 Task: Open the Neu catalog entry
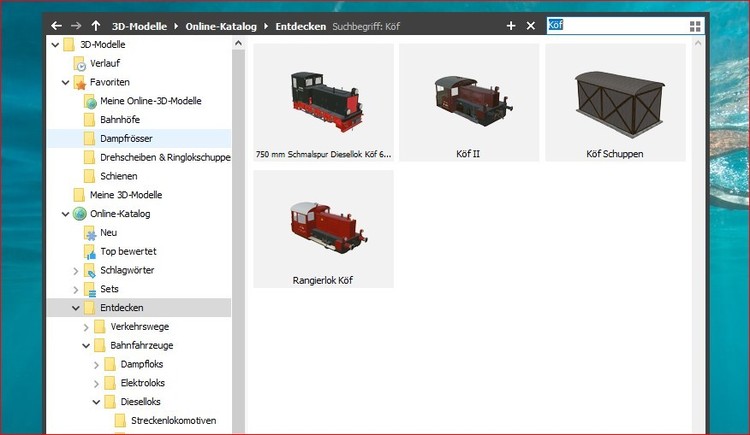(x=108, y=232)
